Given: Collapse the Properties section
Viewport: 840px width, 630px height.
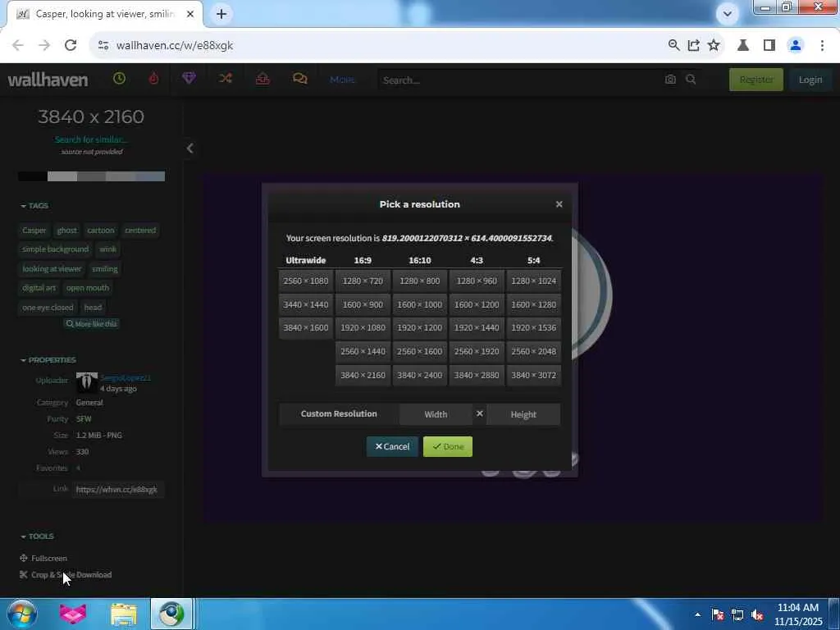Looking at the screenshot, I should 48,360.
